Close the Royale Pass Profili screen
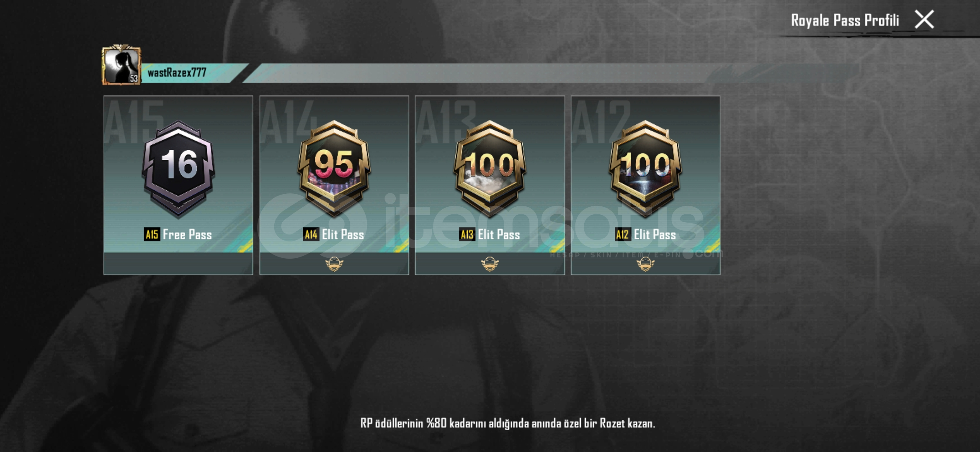This screenshot has width=980, height=452. tap(924, 20)
